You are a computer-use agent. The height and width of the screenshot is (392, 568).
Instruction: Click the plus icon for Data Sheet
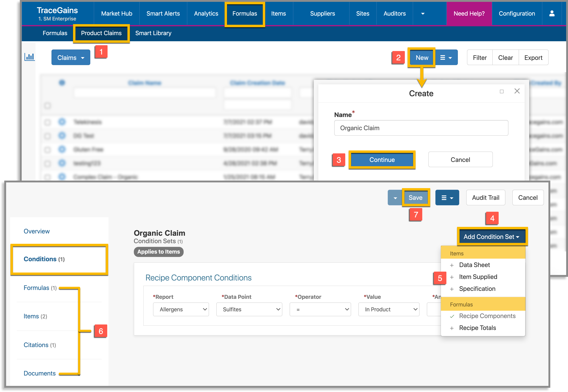pyautogui.click(x=452, y=265)
